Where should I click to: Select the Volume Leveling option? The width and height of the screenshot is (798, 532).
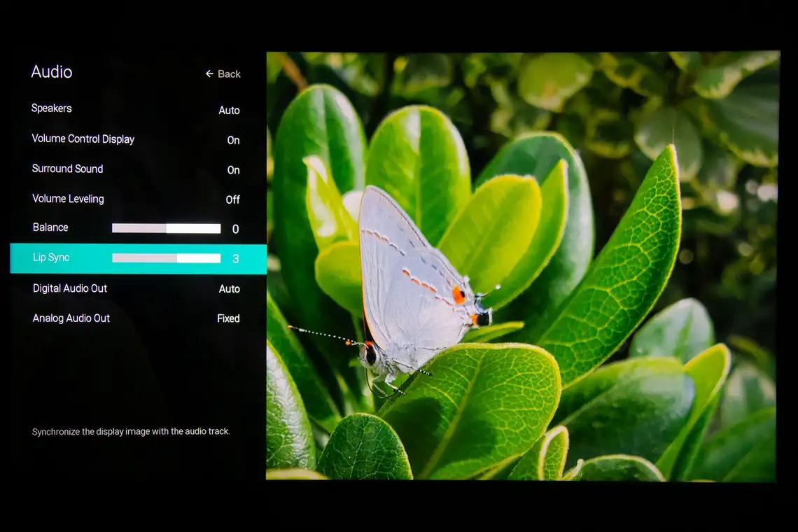pos(68,199)
